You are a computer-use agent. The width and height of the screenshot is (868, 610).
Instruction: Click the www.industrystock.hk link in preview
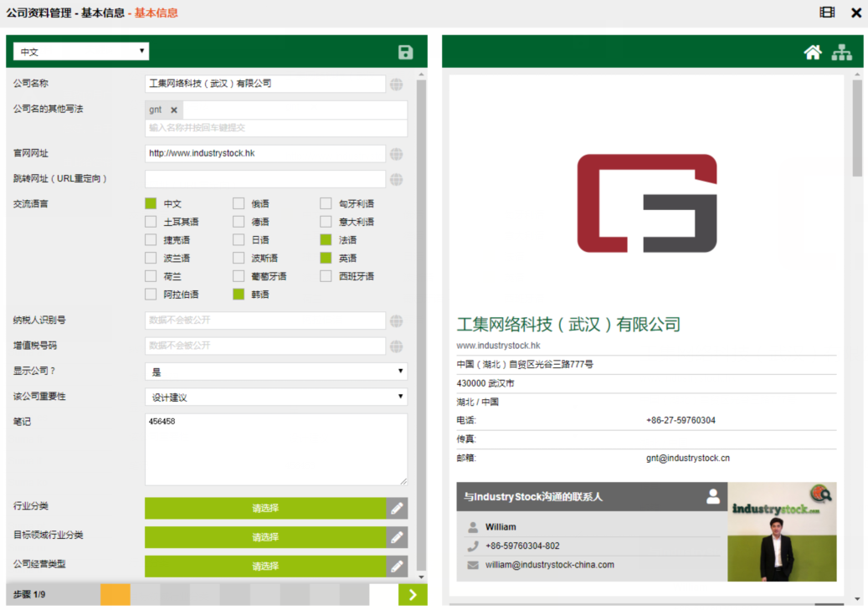(x=498, y=346)
